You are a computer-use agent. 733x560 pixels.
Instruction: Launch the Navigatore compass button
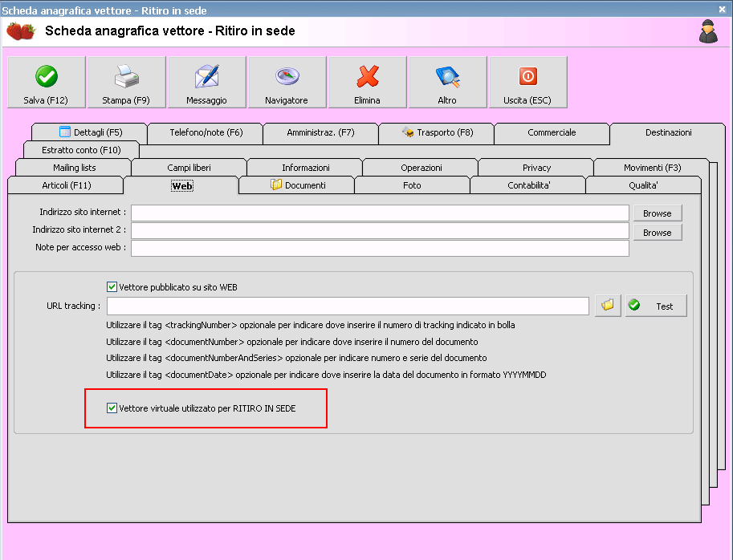point(287,82)
